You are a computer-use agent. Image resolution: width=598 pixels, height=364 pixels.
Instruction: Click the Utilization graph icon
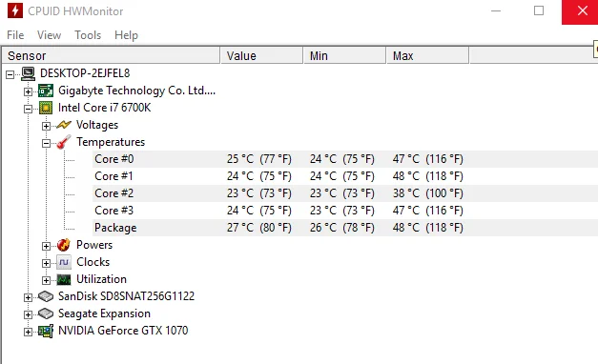pyautogui.click(x=64, y=279)
